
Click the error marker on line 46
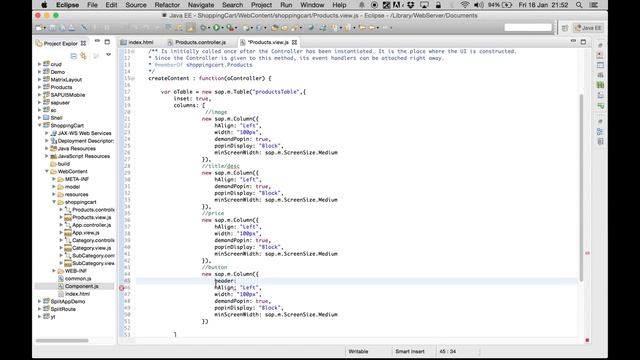121,288
